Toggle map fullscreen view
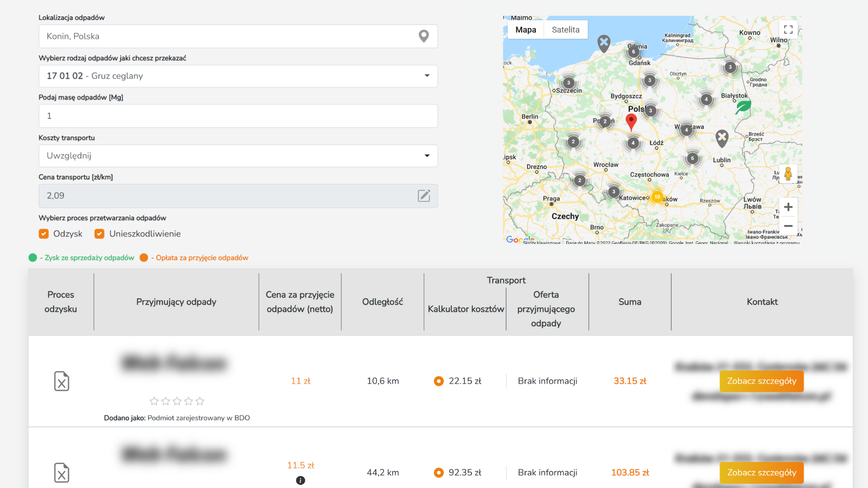868x488 pixels. (788, 29)
